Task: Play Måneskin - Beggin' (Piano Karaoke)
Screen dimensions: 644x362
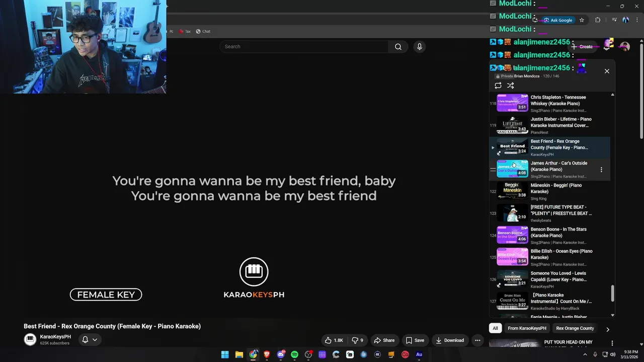Action: 549,192
